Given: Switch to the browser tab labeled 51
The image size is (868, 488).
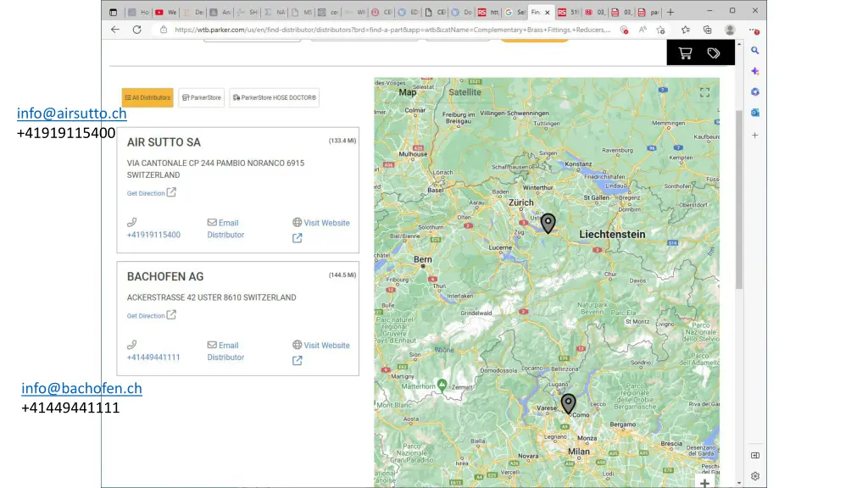Looking at the screenshot, I should coord(569,12).
